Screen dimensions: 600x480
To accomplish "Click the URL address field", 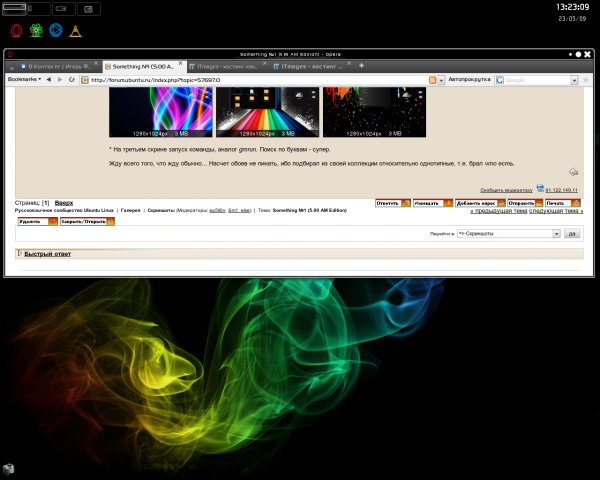I will pyautogui.click(x=250, y=79).
